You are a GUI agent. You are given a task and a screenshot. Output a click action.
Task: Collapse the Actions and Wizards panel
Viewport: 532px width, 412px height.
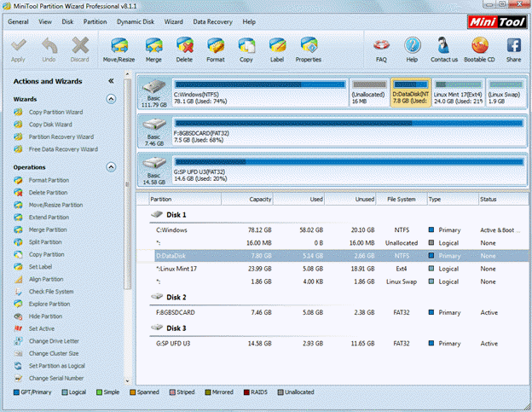pyautogui.click(x=111, y=81)
